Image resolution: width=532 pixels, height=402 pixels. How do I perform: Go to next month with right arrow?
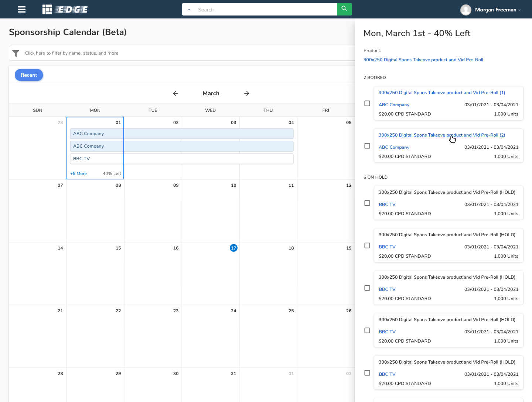pyautogui.click(x=247, y=93)
